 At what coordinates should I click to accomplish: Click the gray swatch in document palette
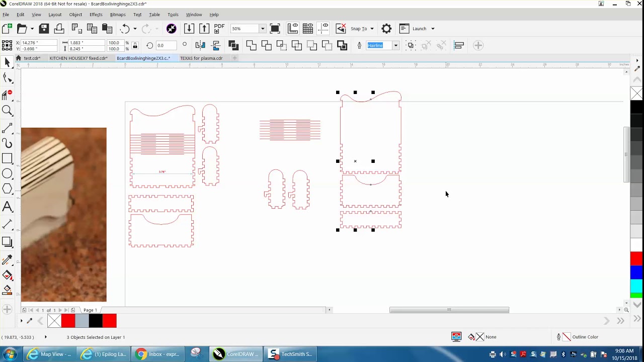pyautogui.click(x=82, y=321)
